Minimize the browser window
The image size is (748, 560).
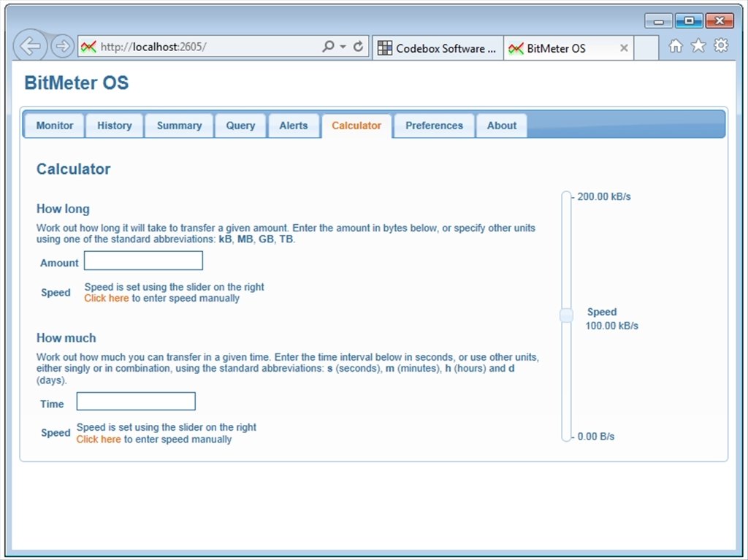[659, 21]
